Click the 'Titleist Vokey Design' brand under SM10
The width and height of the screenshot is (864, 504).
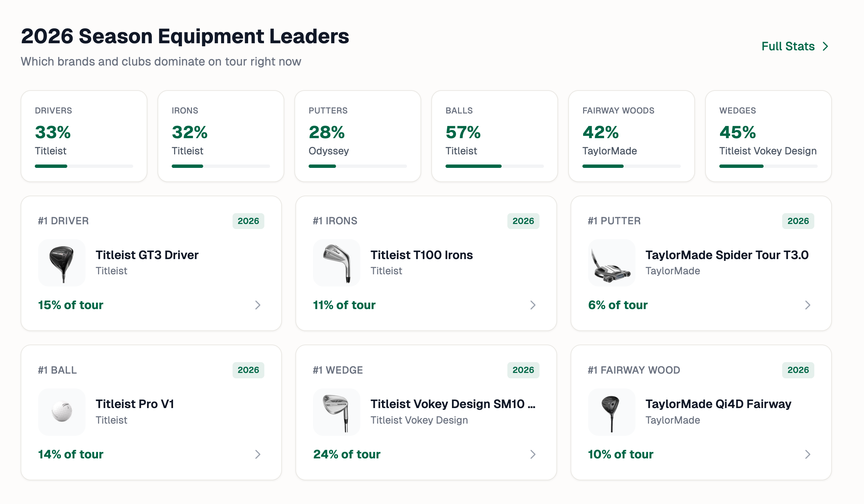[419, 420]
